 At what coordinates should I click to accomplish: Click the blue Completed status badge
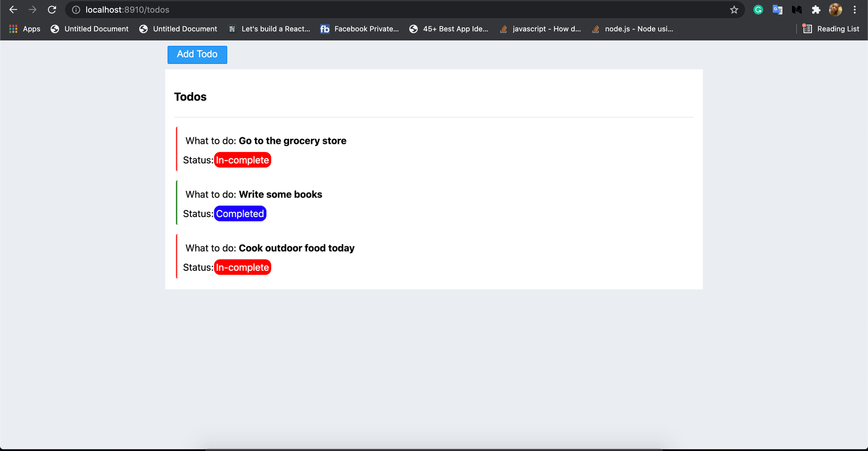pos(240,214)
